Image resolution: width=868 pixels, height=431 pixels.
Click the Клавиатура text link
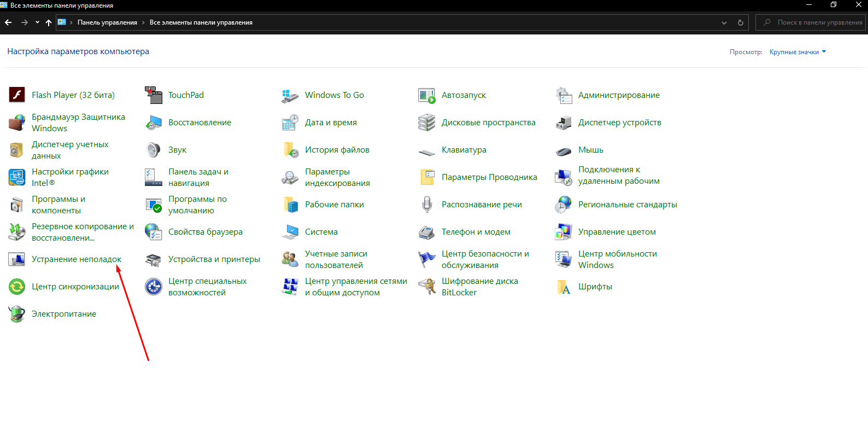(464, 150)
